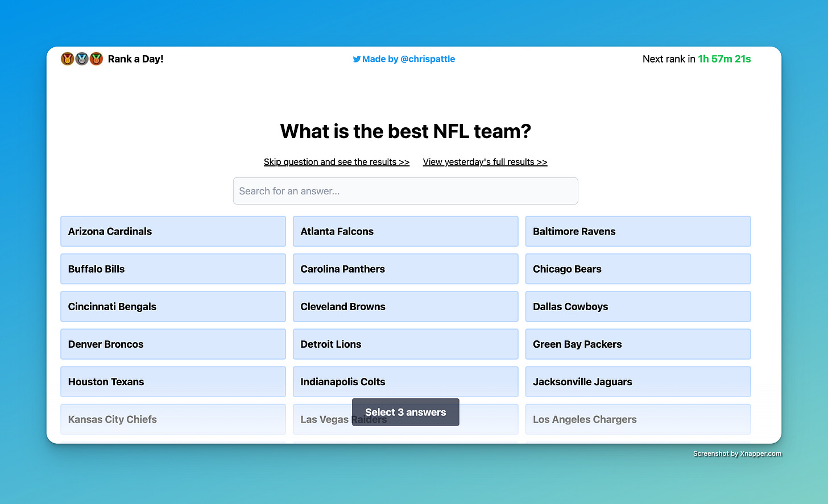The image size is (828, 504).
Task: Choose Jacksonville Jaguars
Action: [x=638, y=381]
